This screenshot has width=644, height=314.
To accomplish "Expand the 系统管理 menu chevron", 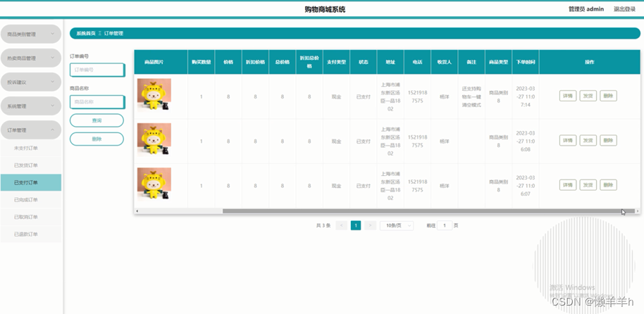I will click(x=53, y=106).
